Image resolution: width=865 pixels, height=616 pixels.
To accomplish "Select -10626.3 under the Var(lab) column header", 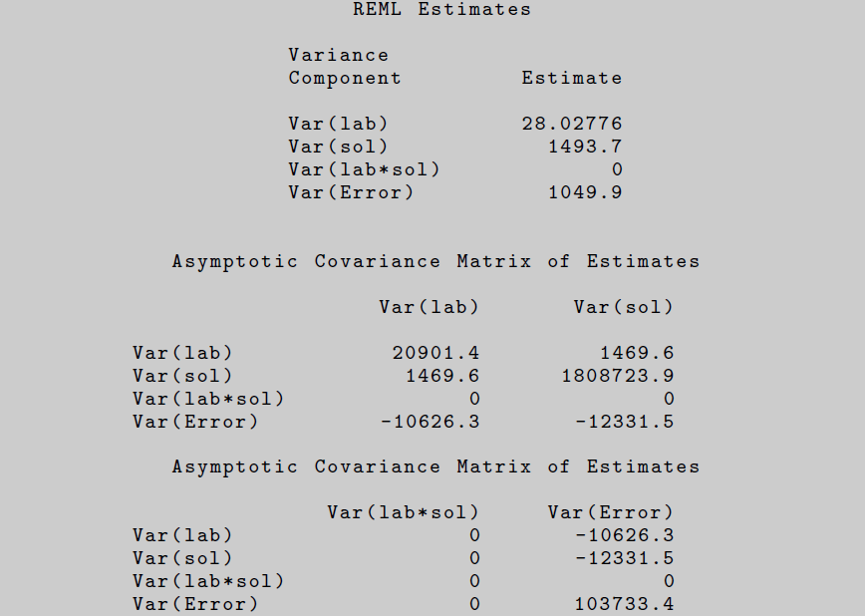I will pos(431,422).
